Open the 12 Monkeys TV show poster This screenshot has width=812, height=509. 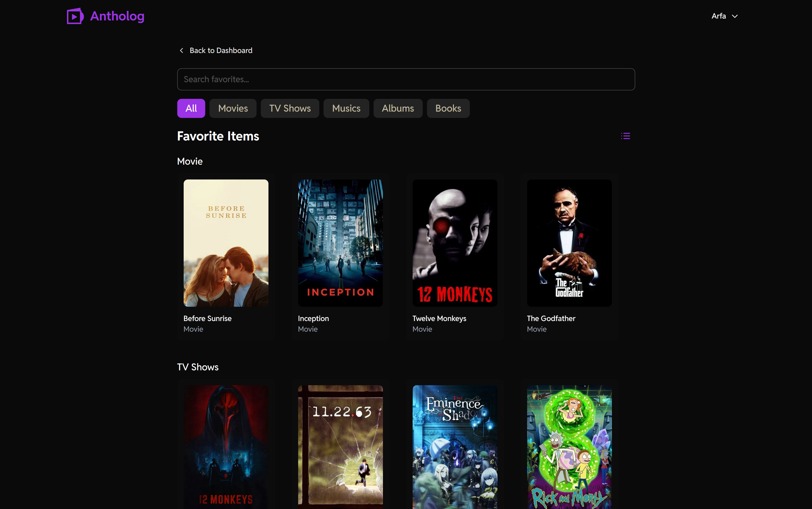tap(226, 447)
